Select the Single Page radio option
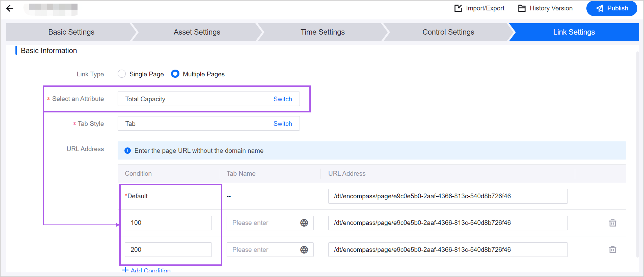The height and width of the screenshot is (277, 644). pos(122,74)
